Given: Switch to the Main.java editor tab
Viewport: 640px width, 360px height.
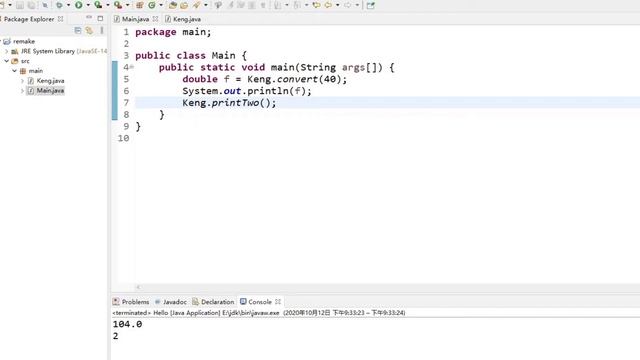Looking at the screenshot, I should pyautogui.click(x=135, y=19).
